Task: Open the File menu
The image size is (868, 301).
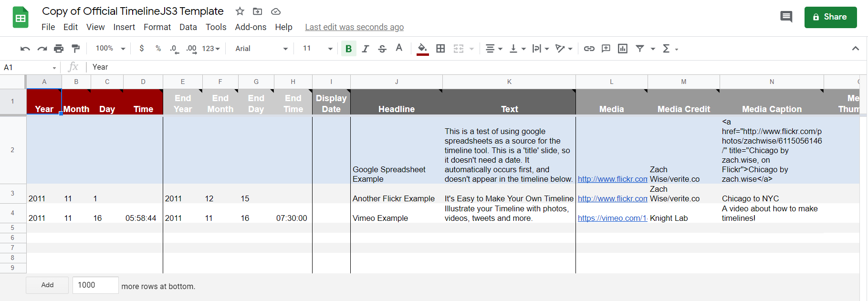Action: (x=48, y=27)
